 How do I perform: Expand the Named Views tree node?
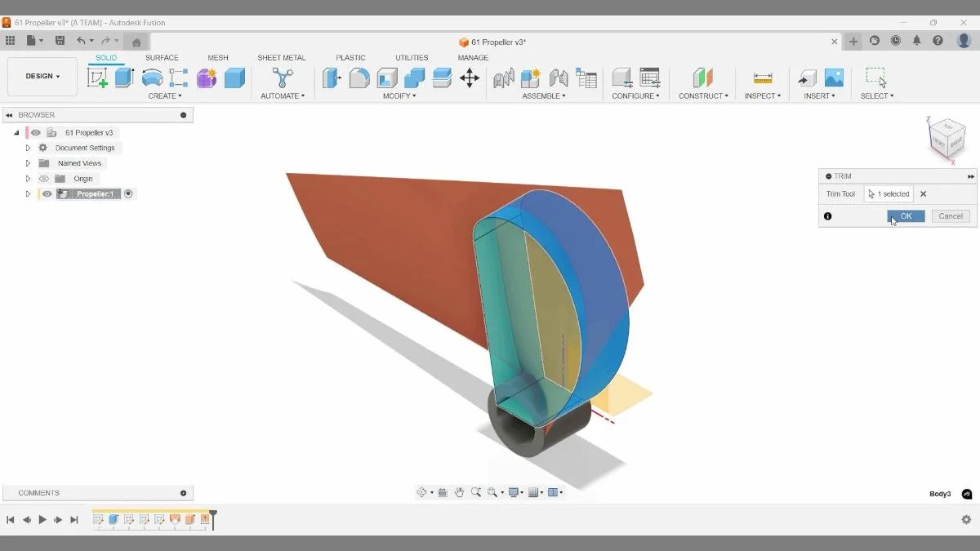[x=27, y=162]
